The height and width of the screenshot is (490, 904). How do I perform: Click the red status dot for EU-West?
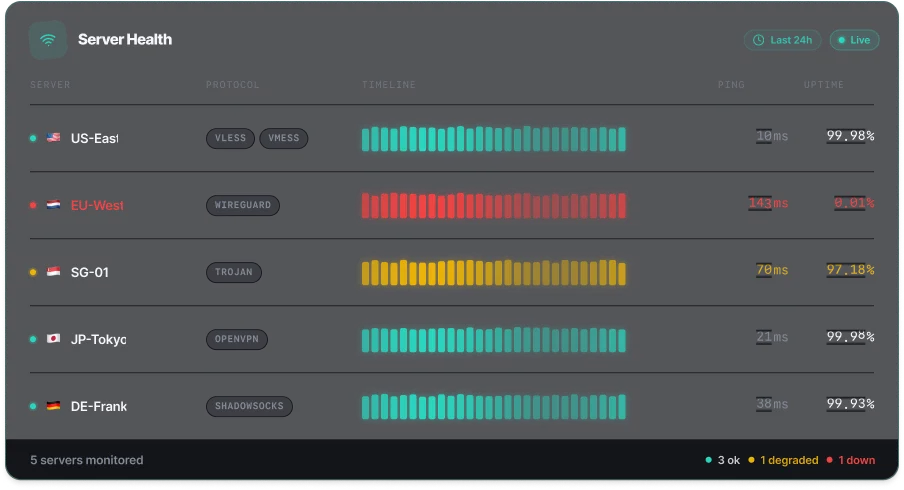33,205
